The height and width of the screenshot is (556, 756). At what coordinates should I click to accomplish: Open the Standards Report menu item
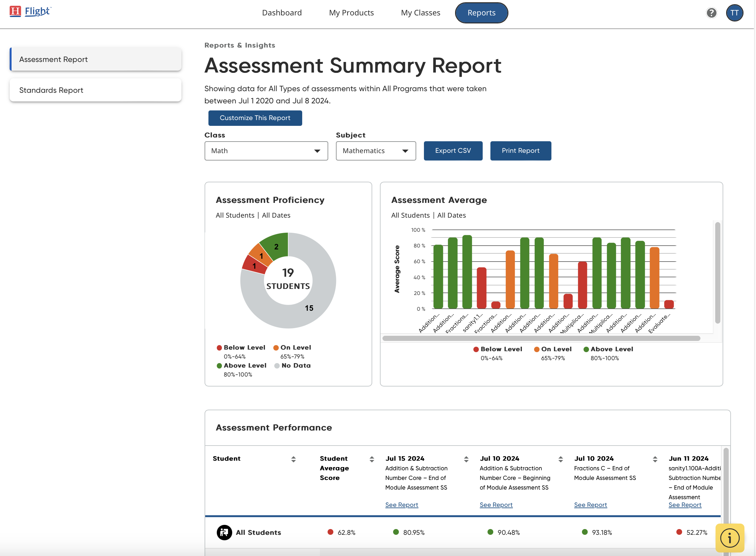[95, 90]
